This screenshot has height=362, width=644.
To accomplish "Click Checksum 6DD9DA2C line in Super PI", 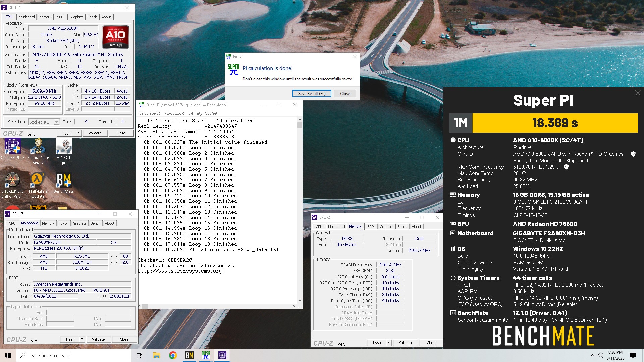I will pos(165,260).
